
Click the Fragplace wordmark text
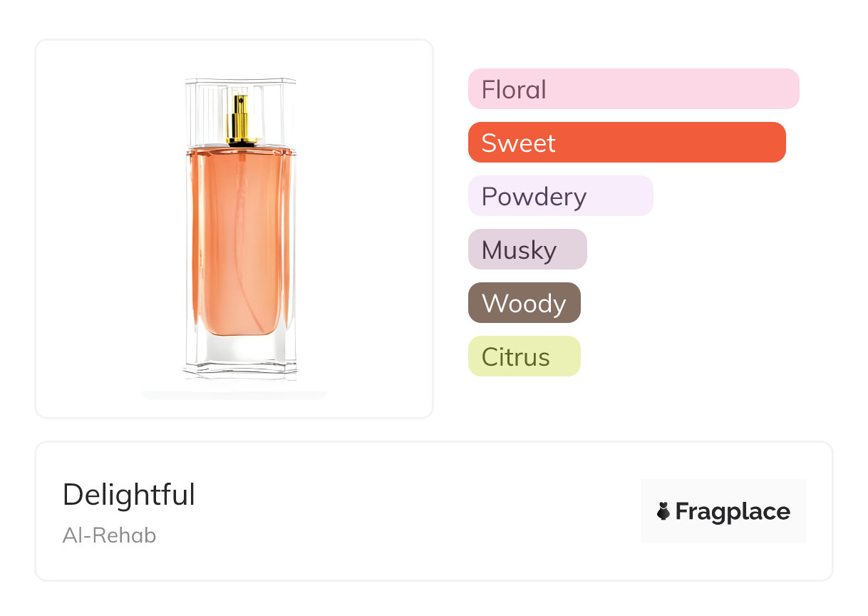tap(733, 511)
